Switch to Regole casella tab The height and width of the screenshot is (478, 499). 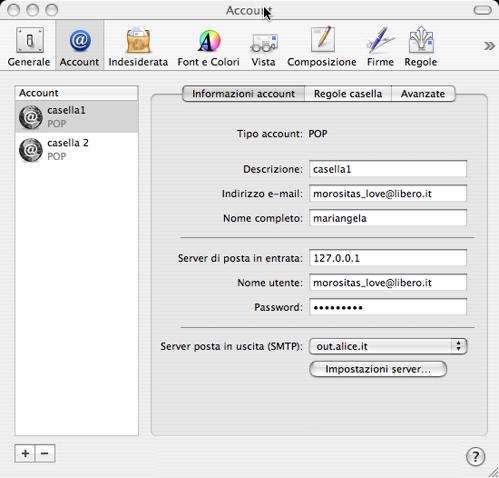[348, 94]
